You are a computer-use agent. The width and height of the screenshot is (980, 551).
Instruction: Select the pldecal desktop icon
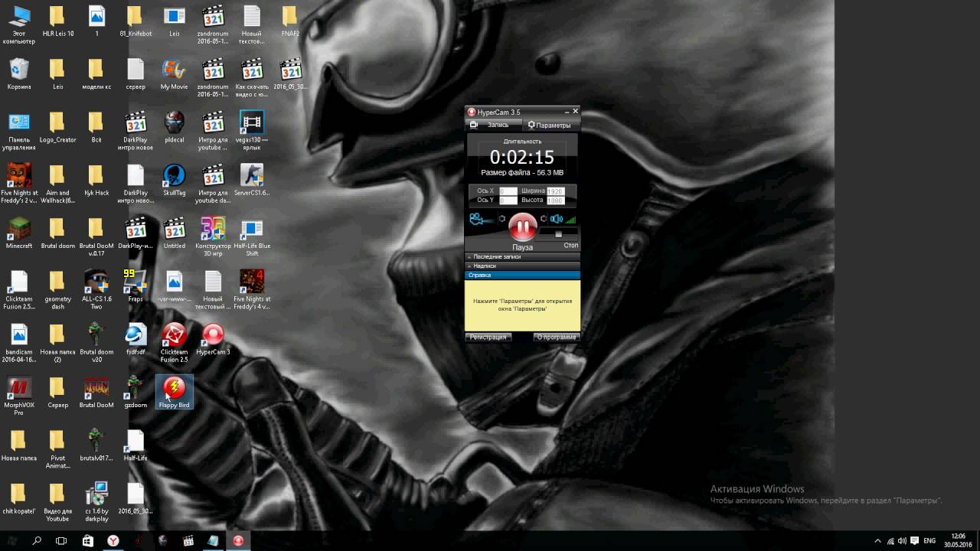[175, 127]
